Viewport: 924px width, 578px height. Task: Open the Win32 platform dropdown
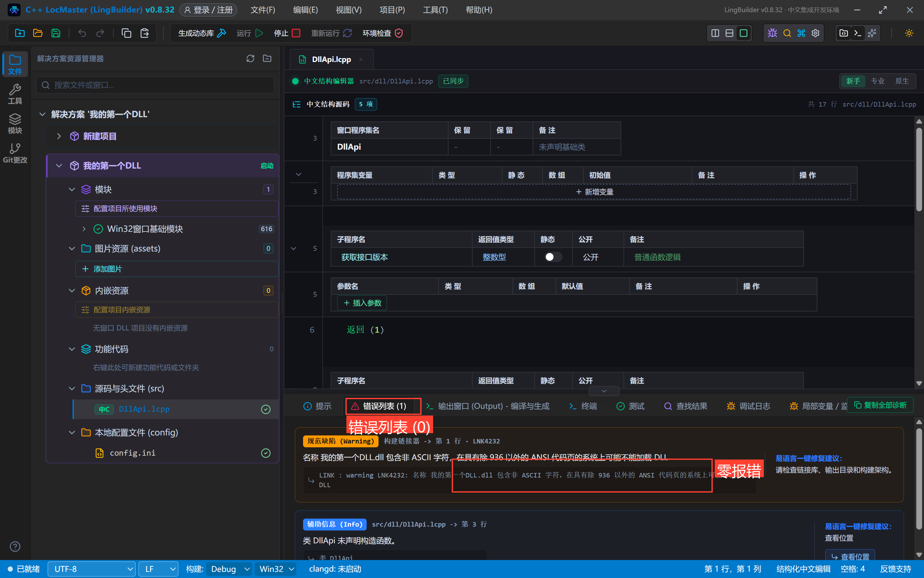[276, 569]
